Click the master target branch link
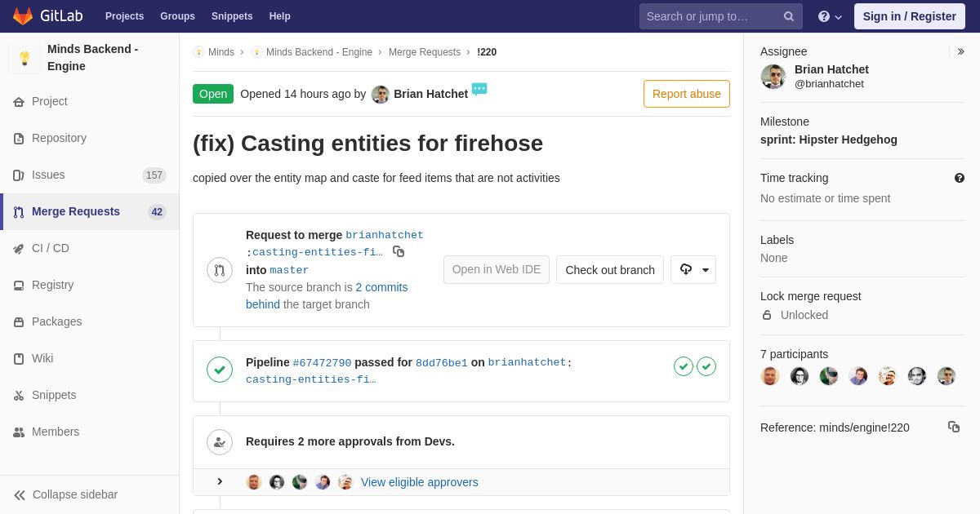980x514 pixels. coord(289,270)
